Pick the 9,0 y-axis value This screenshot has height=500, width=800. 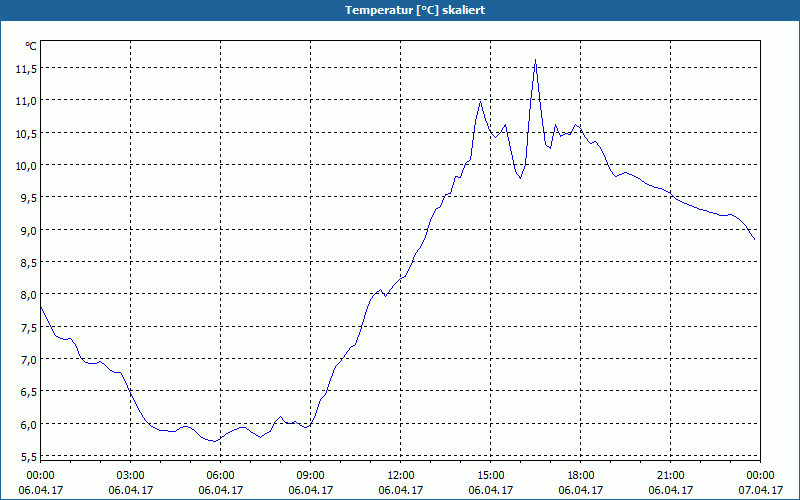coord(28,231)
